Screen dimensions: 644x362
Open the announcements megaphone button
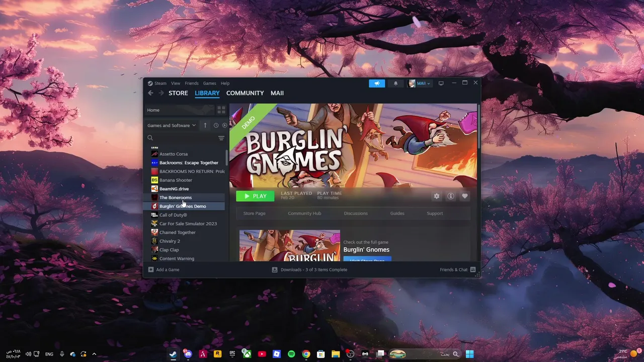377,83
